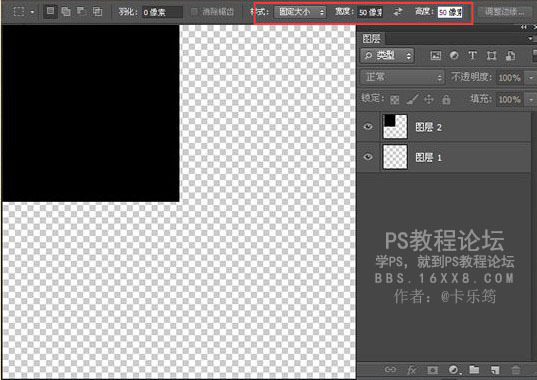Lock layer position icon
Viewport: 537px width, 380px height.
(429, 100)
